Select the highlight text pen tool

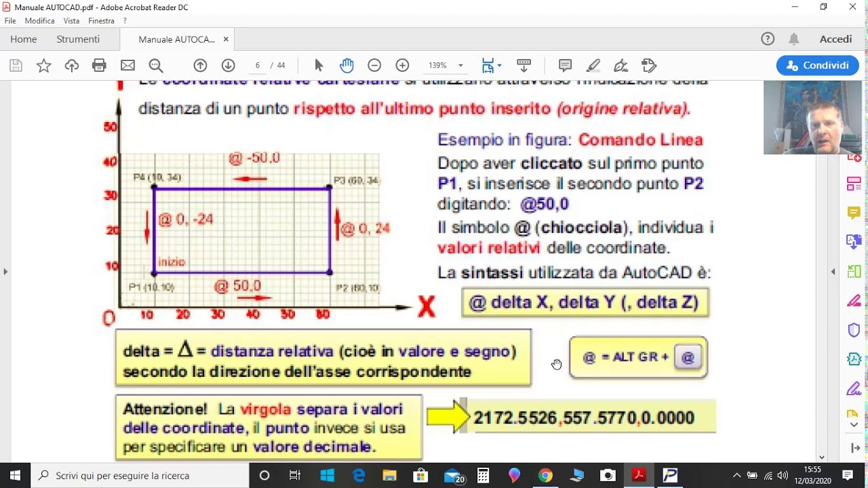tap(593, 66)
